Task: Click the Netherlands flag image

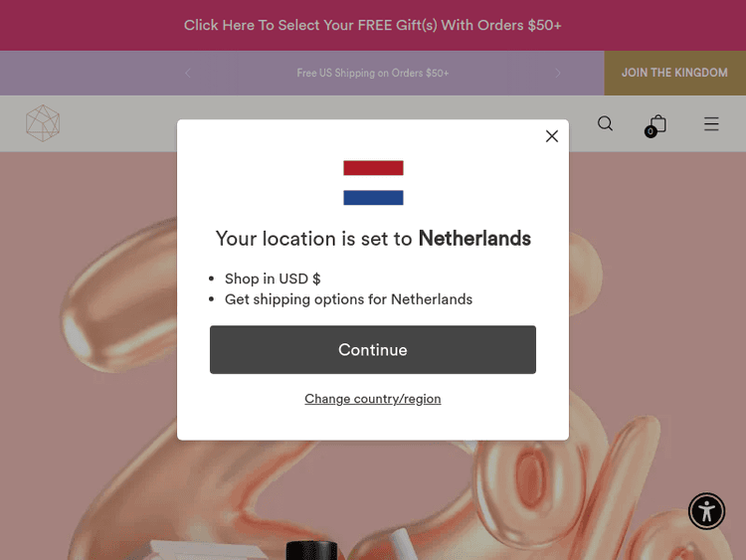Action: [373, 182]
